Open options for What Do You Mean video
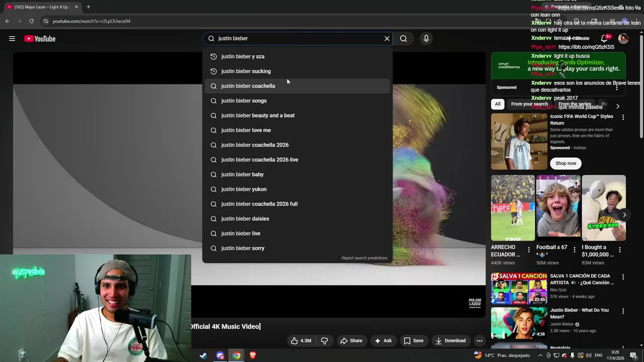The height and width of the screenshot is (362, 644). tap(623, 311)
